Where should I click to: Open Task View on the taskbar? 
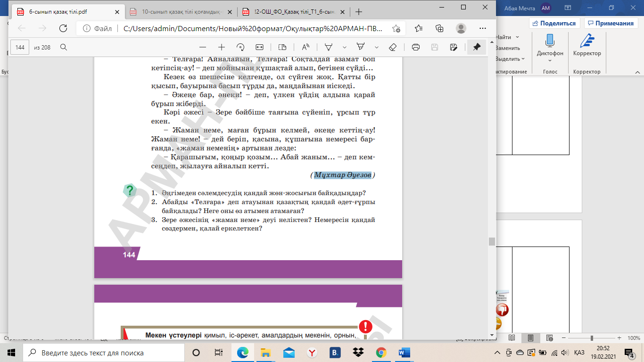pyautogui.click(x=219, y=353)
